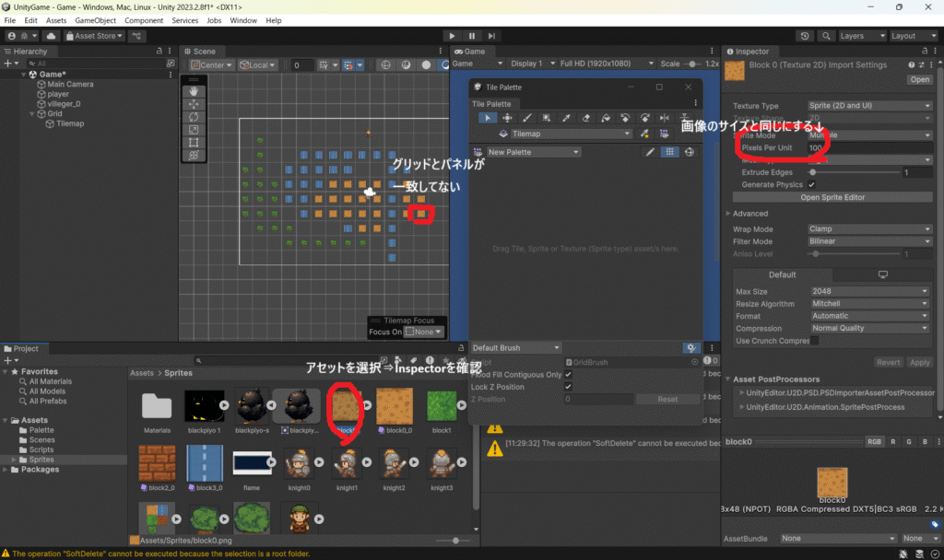Select the Move tool in Scene toolbar
This screenshot has width=944, height=560.
[x=194, y=104]
